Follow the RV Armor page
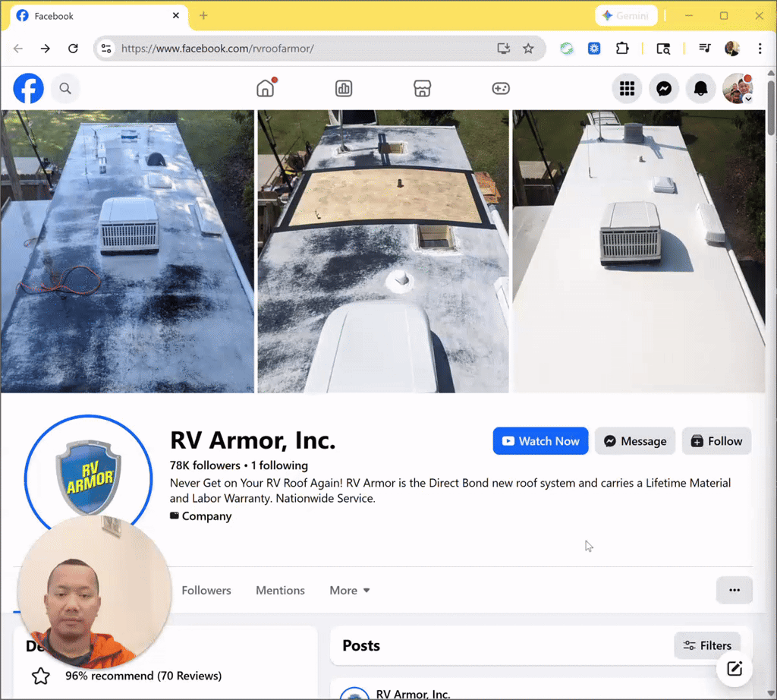The height and width of the screenshot is (700, 777). (x=716, y=440)
